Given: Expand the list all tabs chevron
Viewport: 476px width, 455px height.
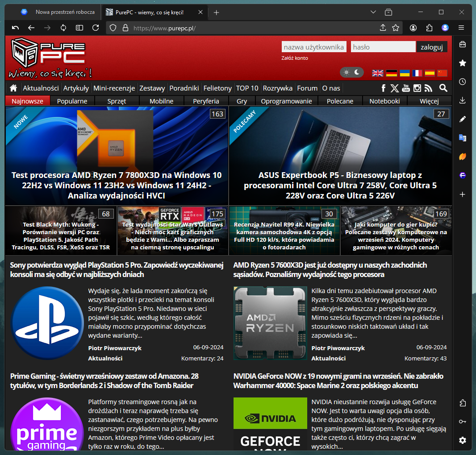Looking at the screenshot, I should tap(373, 12).
